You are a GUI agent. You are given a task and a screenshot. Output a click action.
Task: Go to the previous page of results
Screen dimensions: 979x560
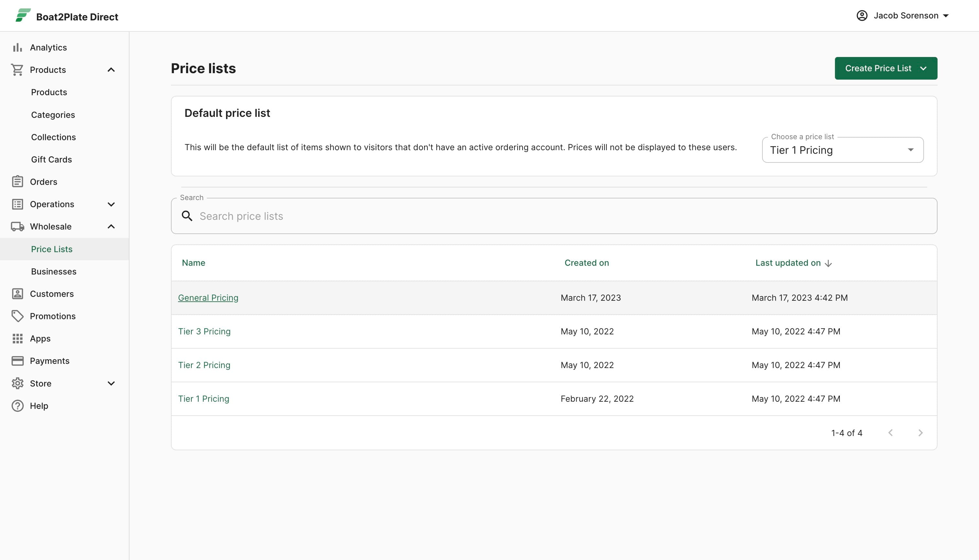890,433
